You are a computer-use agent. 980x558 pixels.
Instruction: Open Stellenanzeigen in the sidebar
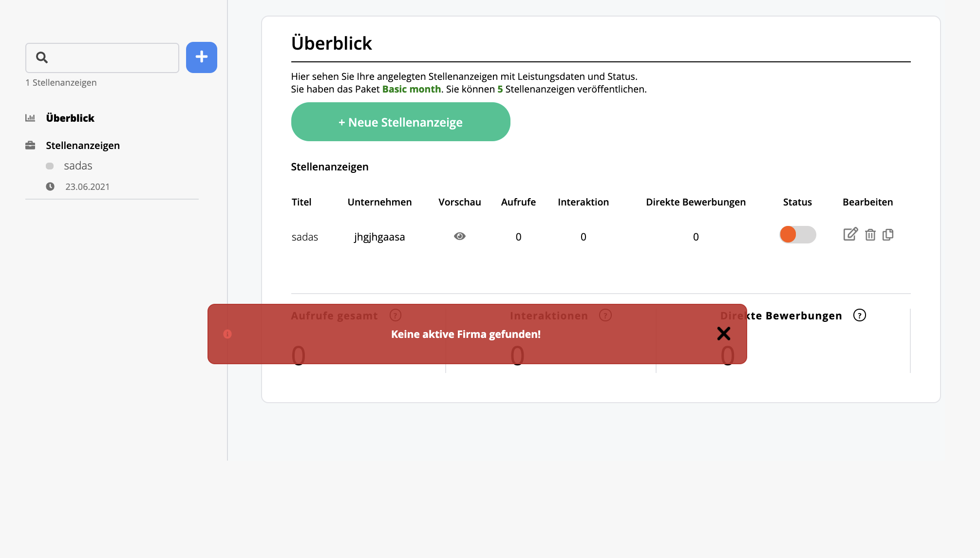point(83,145)
